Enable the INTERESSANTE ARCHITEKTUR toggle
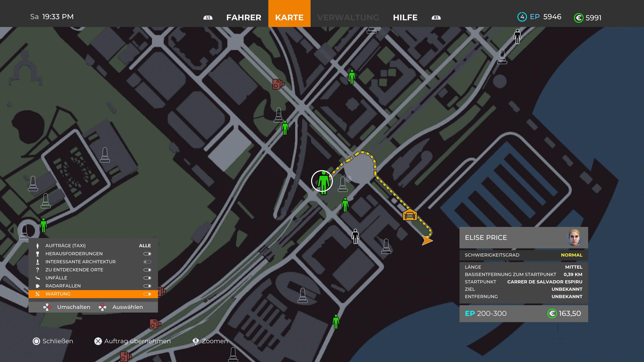The image size is (644, 362). click(147, 262)
